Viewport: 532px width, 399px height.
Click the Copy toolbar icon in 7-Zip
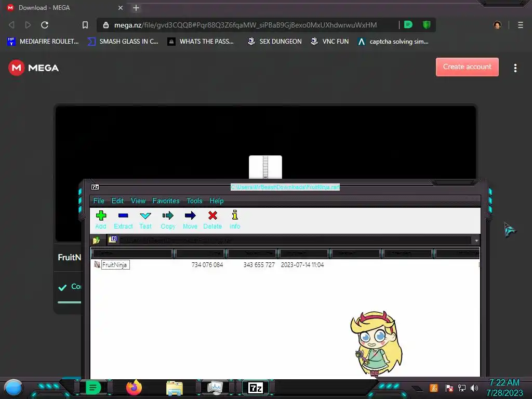[x=168, y=220]
